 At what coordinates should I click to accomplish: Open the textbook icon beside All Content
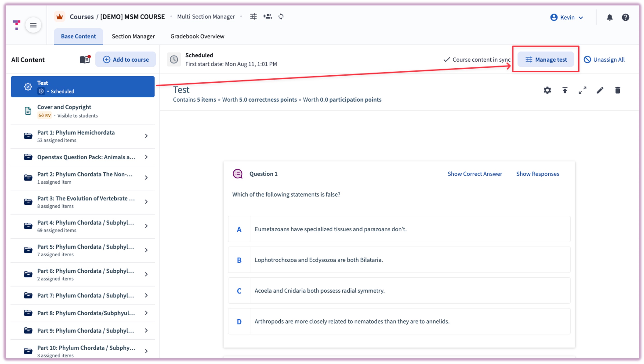85,60
